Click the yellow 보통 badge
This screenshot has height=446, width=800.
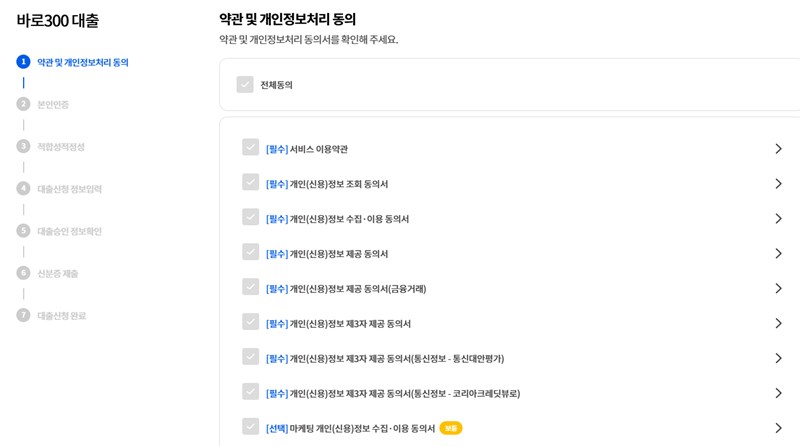point(450,428)
